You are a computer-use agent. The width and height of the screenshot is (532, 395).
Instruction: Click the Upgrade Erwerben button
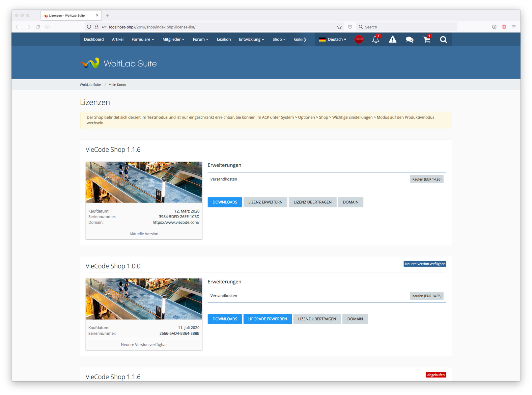pyautogui.click(x=267, y=319)
